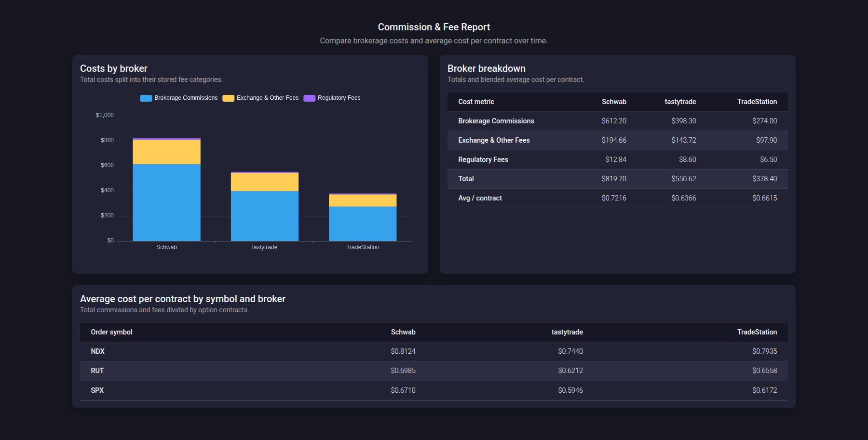868x440 pixels.
Task: Click TradeStation average per contract $0.6615
Action: point(765,198)
